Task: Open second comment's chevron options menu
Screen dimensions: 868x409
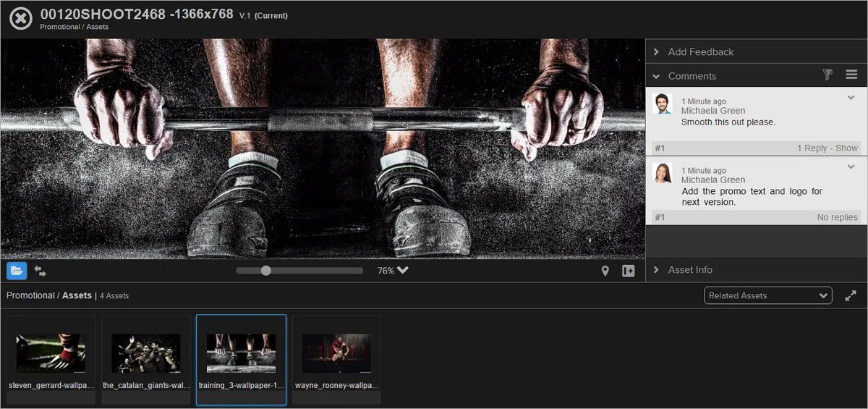Action: (x=851, y=167)
